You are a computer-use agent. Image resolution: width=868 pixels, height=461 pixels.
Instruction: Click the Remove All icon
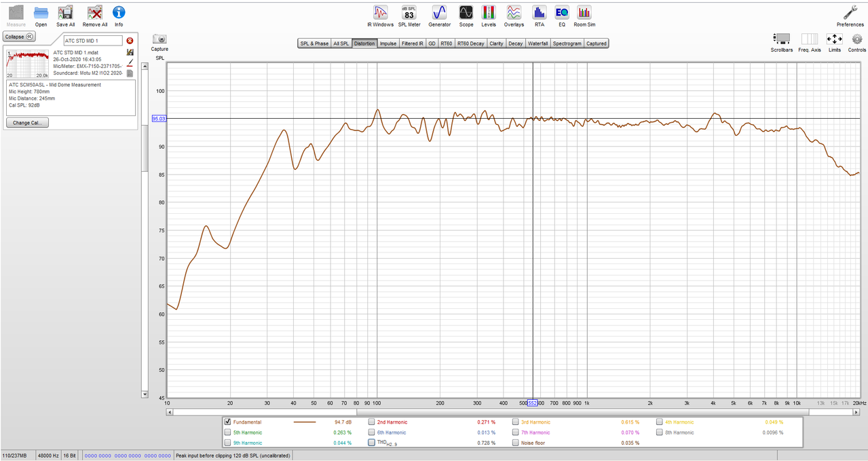[x=95, y=12]
